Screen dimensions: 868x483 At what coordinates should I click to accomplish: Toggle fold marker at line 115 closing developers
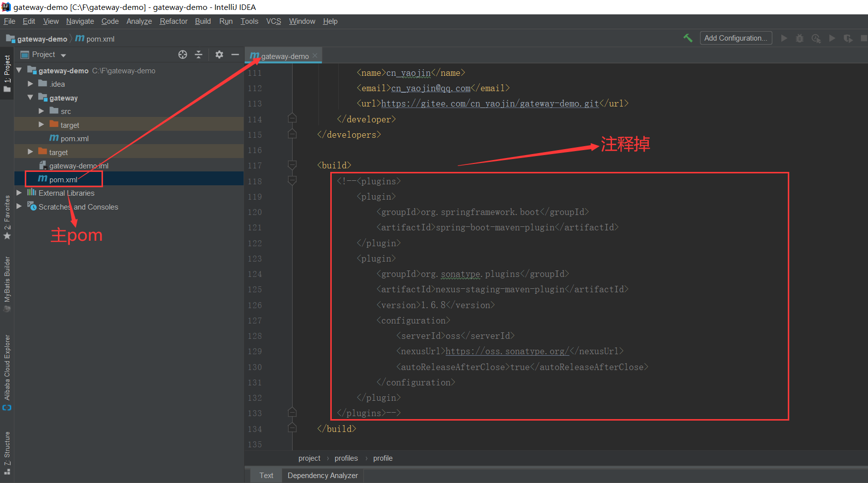292,134
